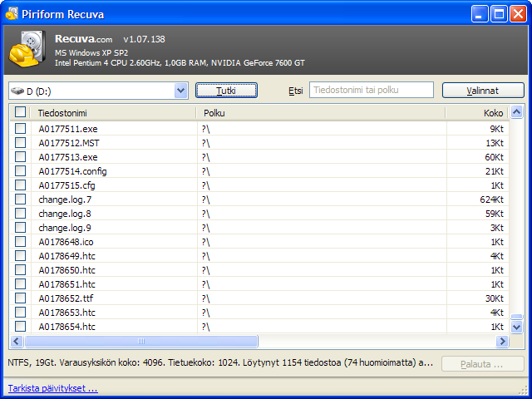Check the box for change.log.9
The image size is (532, 399).
[20, 227]
